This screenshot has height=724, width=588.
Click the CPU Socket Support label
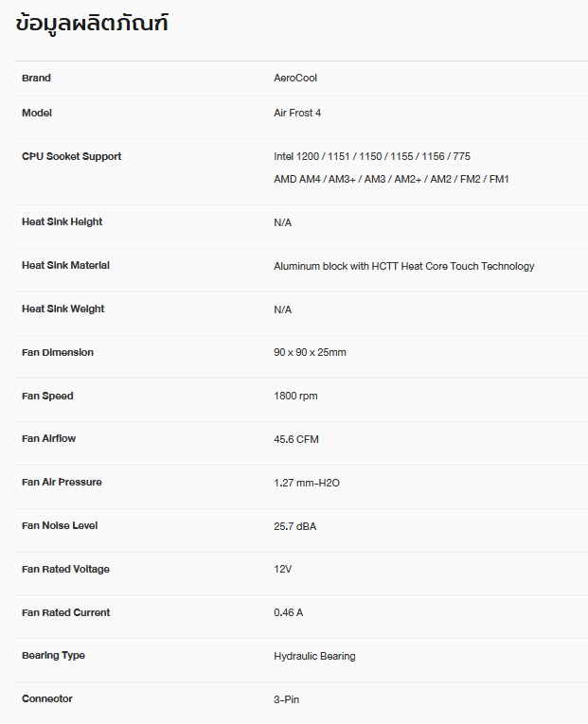71,156
